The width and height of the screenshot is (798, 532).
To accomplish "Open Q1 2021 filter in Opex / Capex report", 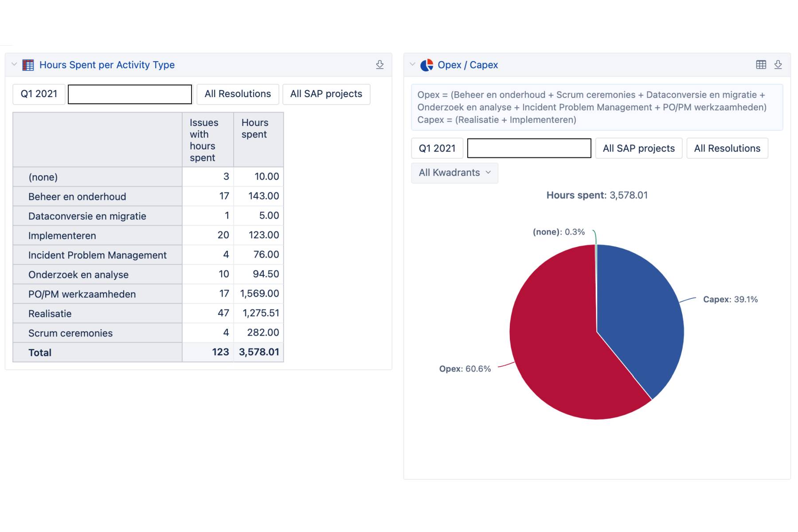I will coord(437,149).
